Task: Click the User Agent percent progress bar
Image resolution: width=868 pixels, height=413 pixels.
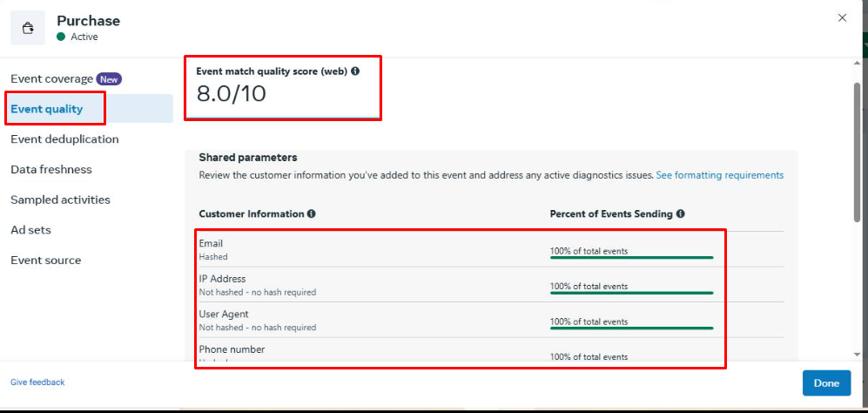Action: (631, 328)
